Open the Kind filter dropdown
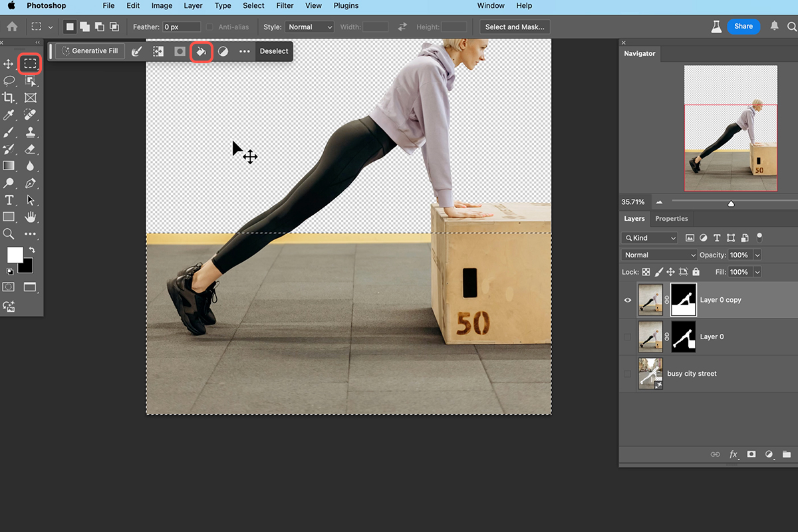The width and height of the screenshot is (798, 532). (649, 237)
